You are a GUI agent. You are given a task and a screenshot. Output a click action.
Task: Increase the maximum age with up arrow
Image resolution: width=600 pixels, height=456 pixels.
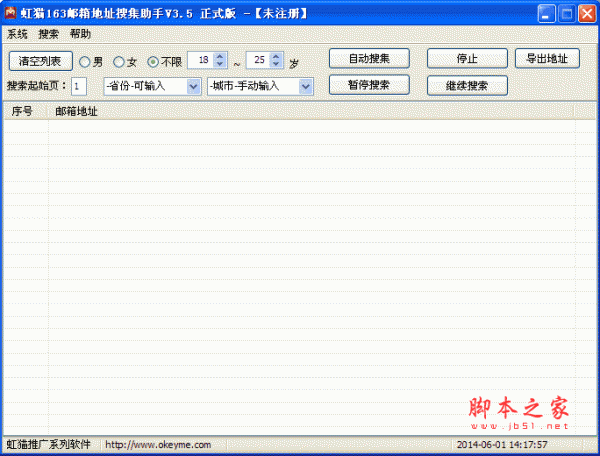276,56
